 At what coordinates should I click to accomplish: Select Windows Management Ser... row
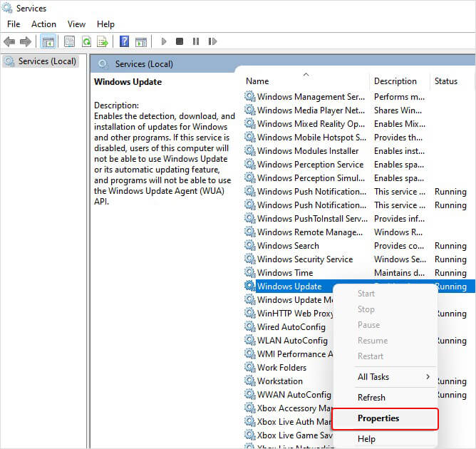[x=311, y=97]
